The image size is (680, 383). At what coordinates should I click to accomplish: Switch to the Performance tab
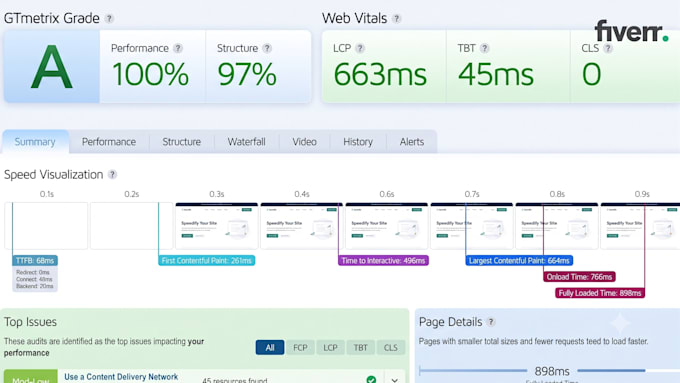pyautogui.click(x=109, y=142)
